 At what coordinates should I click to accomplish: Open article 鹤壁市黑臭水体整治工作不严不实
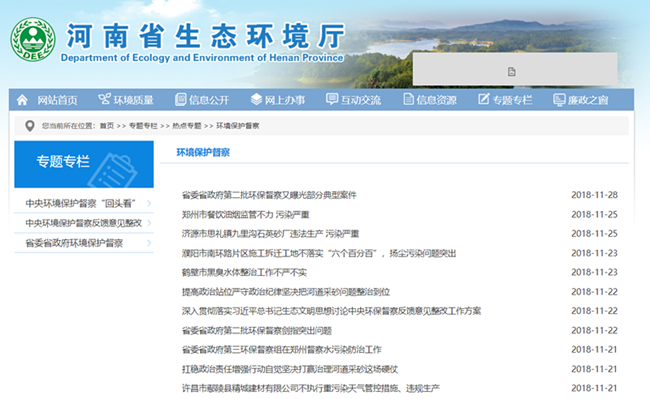coord(244,272)
